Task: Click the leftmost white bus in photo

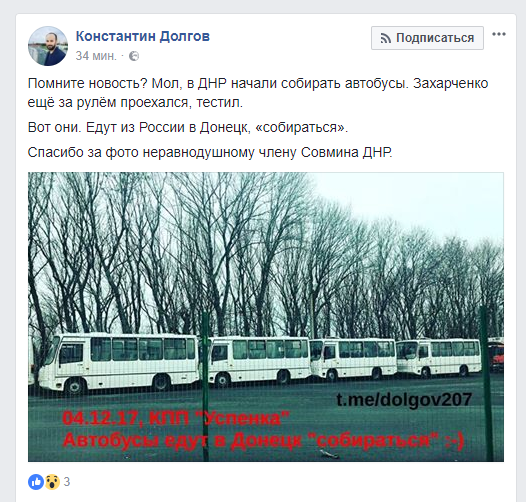Action: click(x=118, y=363)
